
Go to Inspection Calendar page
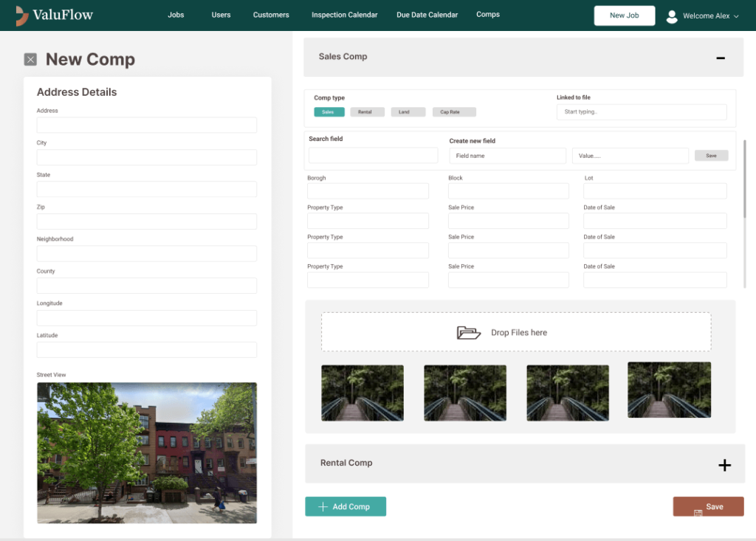coord(344,15)
